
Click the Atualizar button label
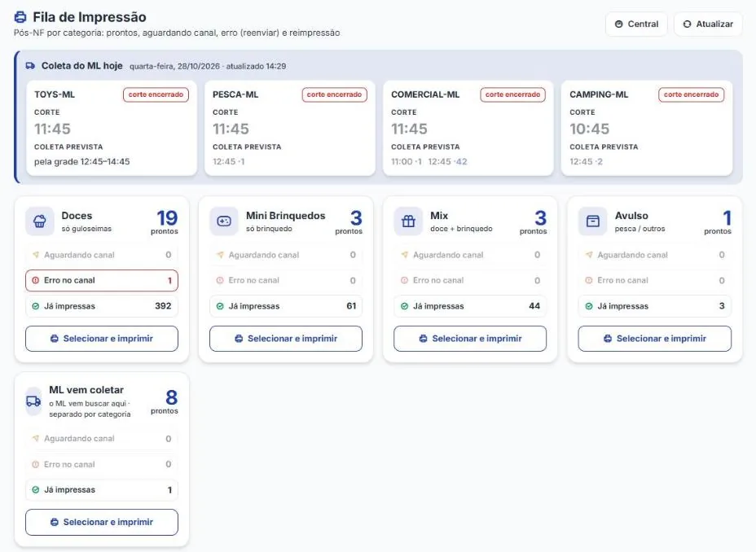tap(714, 24)
